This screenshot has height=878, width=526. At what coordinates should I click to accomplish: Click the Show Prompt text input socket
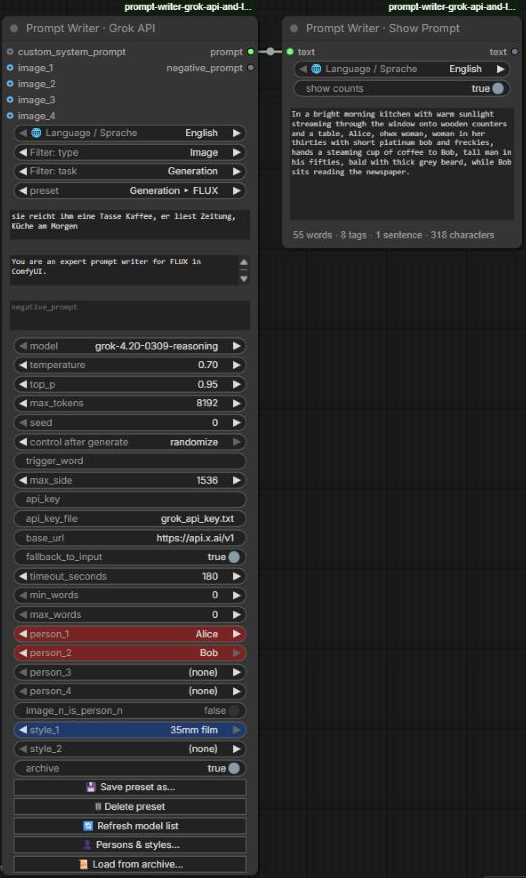[x=290, y=52]
